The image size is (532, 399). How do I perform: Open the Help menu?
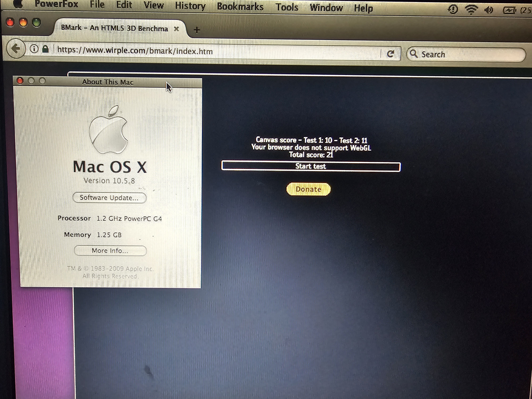[363, 8]
